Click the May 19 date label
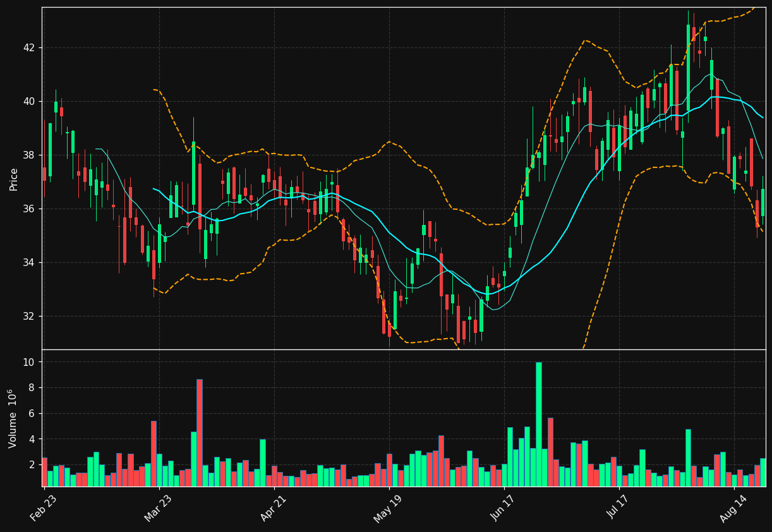This screenshot has height=532, width=772. click(387, 509)
